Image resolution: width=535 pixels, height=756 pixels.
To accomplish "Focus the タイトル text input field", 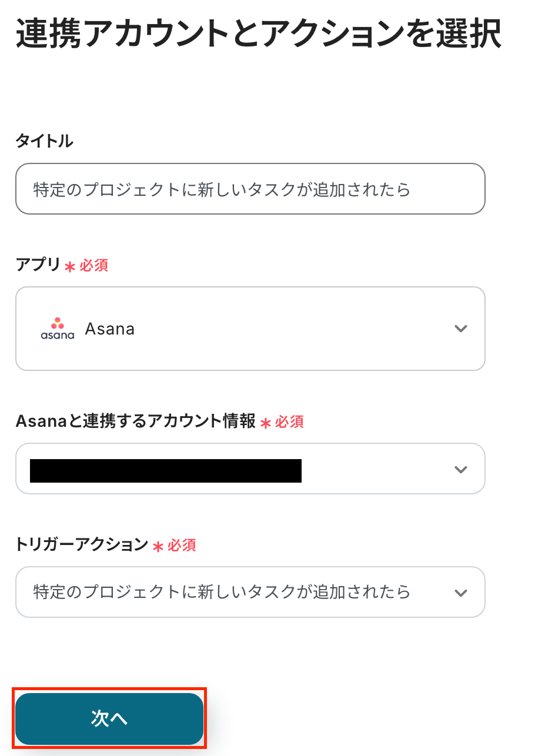I will tap(250, 189).
